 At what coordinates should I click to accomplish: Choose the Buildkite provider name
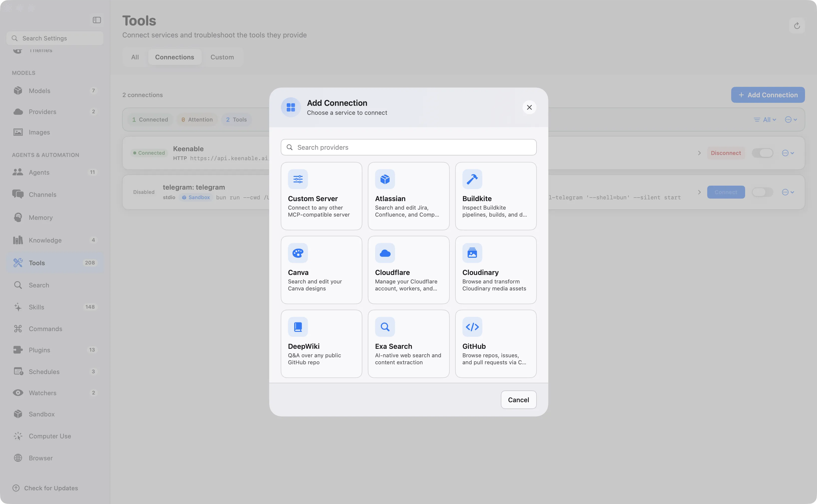[x=477, y=199]
